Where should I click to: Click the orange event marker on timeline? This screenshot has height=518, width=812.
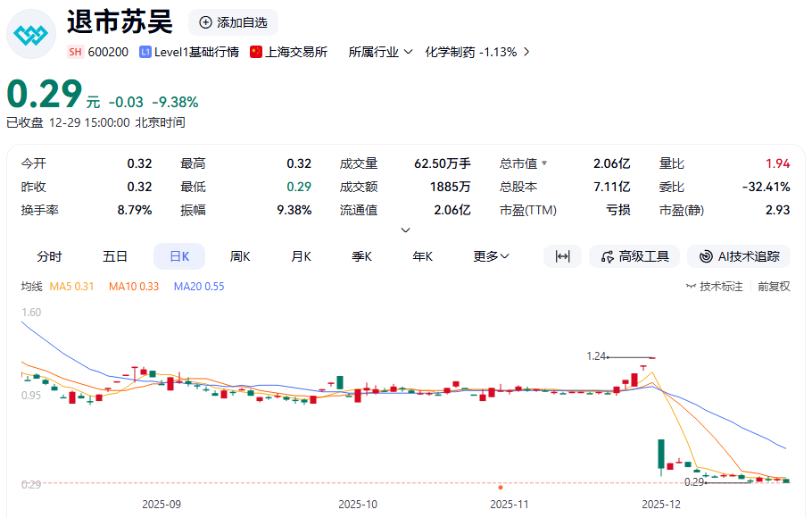[501, 488]
